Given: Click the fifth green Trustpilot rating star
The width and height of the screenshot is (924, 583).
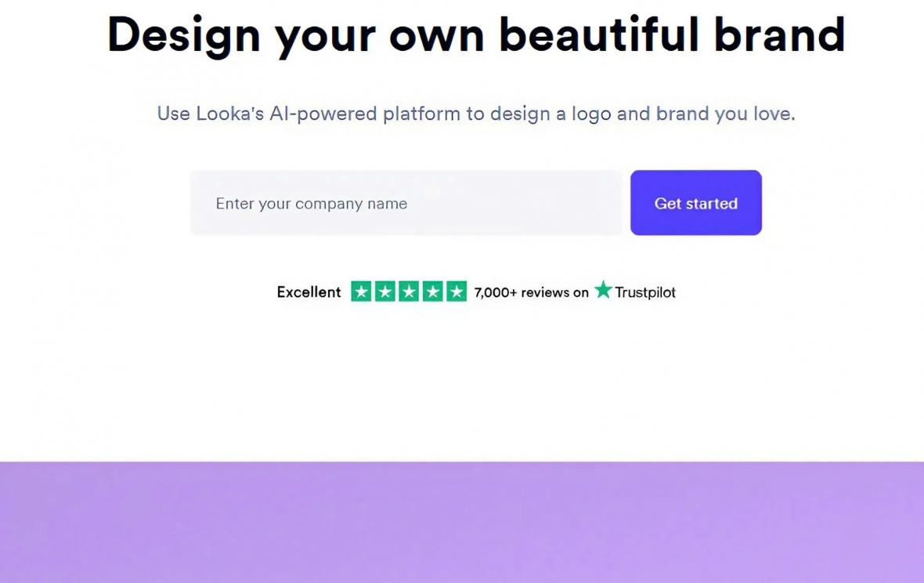Looking at the screenshot, I should point(457,291).
